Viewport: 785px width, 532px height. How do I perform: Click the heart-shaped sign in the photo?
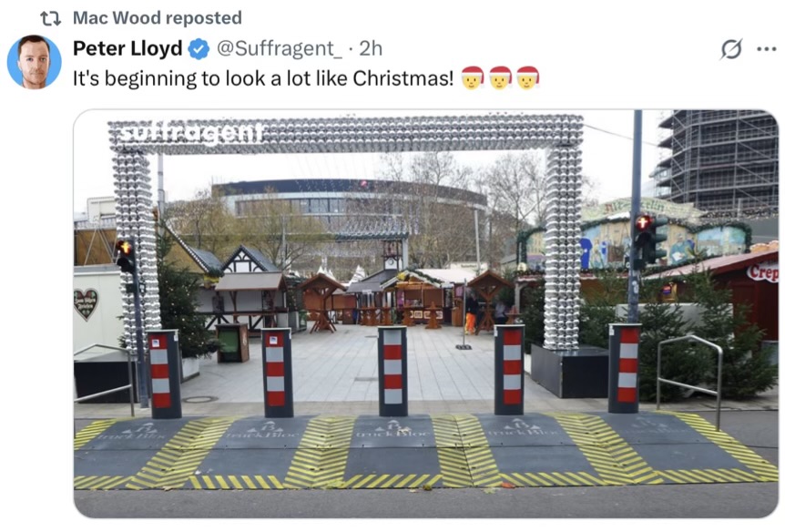pyautogui.click(x=86, y=304)
